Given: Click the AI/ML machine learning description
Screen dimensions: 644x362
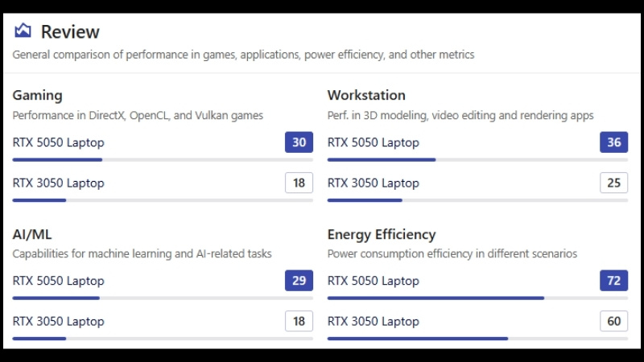Looking at the screenshot, I should click(142, 253).
